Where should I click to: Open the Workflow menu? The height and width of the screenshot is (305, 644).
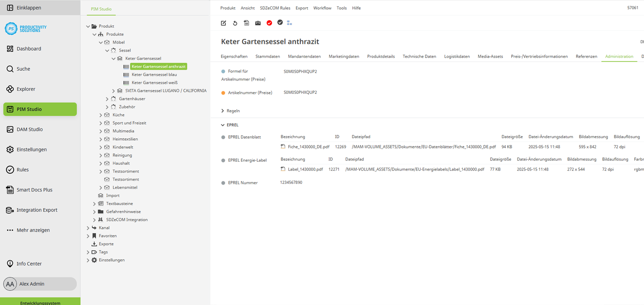[x=322, y=8]
